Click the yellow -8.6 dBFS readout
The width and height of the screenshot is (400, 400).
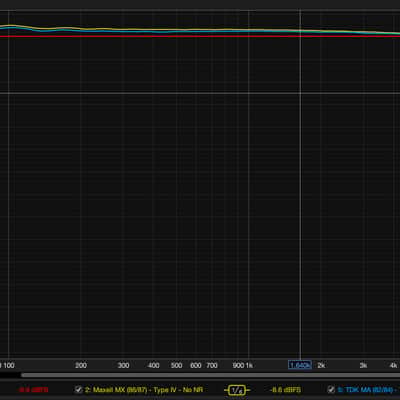click(285, 389)
